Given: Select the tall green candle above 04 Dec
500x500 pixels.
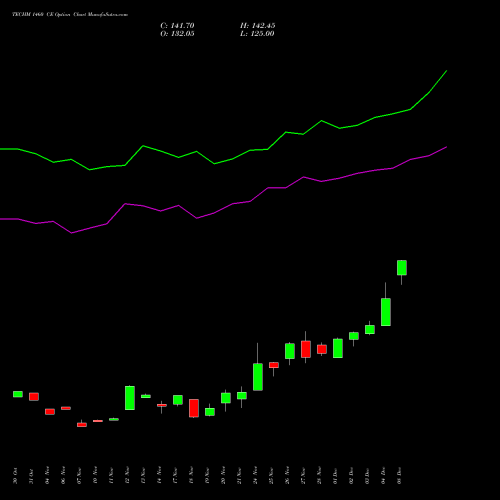Looking at the screenshot, I should point(386,312).
